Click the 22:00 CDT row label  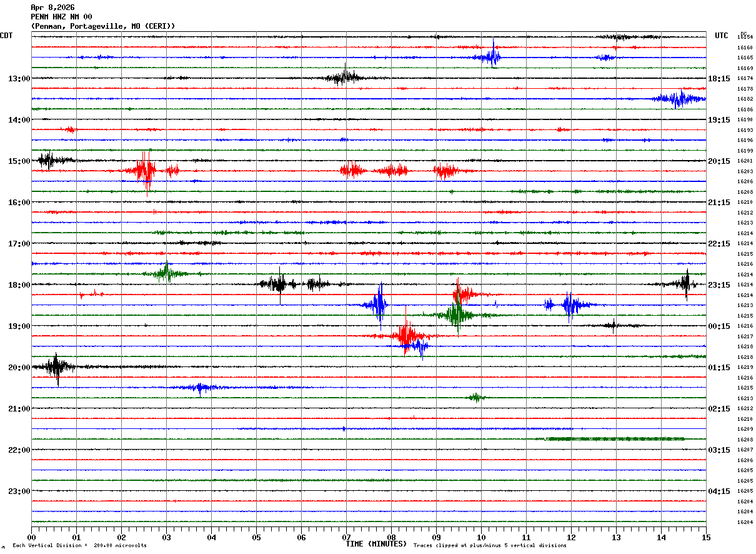coord(19,450)
